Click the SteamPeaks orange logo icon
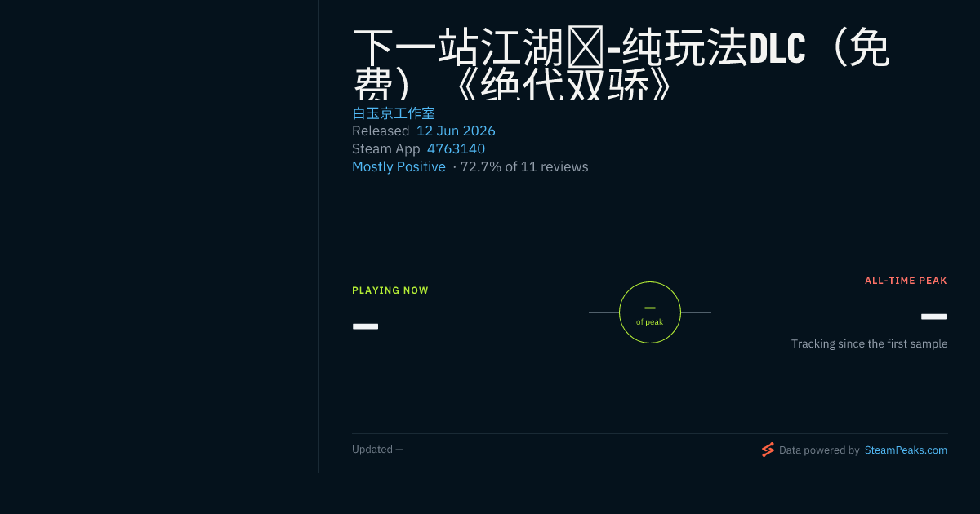This screenshot has width=980, height=514. pyautogui.click(x=768, y=450)
